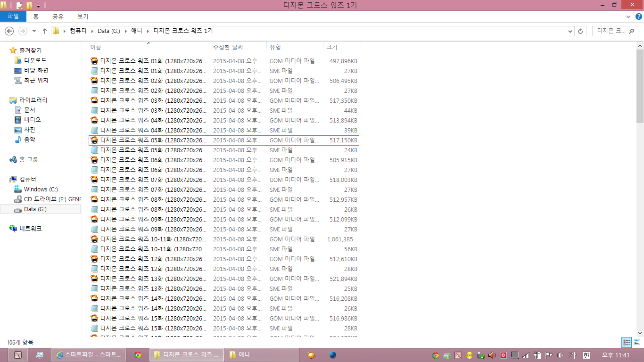This screenshot has width=644, height=362.
Task: Toggle the 한 Korean input mode indicator
Action: (x=586, y=355)
